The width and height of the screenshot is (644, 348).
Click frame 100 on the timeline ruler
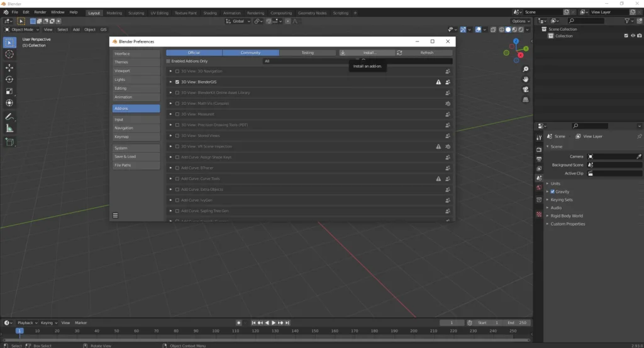[216, 331]
